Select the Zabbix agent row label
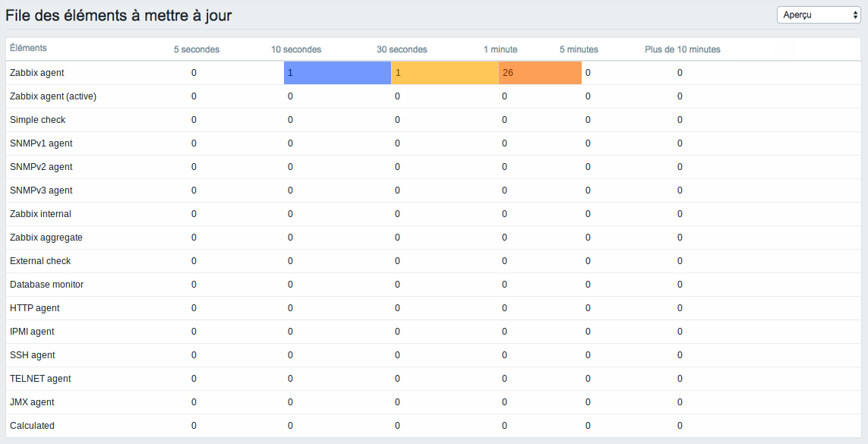The width and height of the screenshot is (868, 444). [37, 72]
